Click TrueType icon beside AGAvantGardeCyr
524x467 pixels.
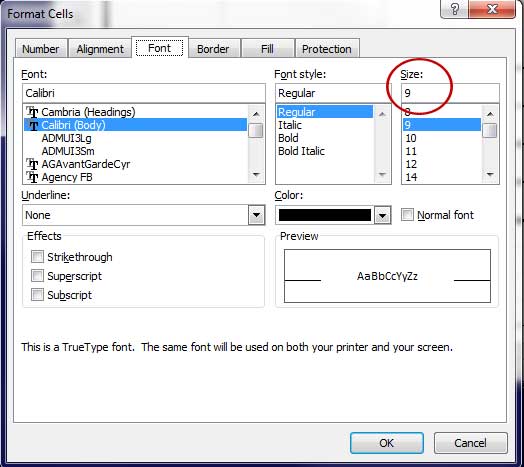click(32, 164)
